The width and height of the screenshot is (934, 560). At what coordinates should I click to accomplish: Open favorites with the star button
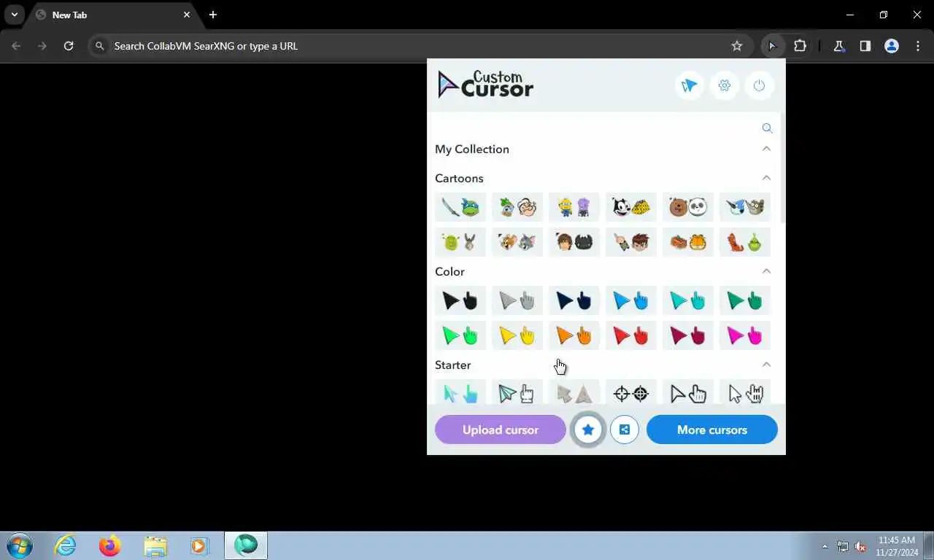(x=588, y=430)
